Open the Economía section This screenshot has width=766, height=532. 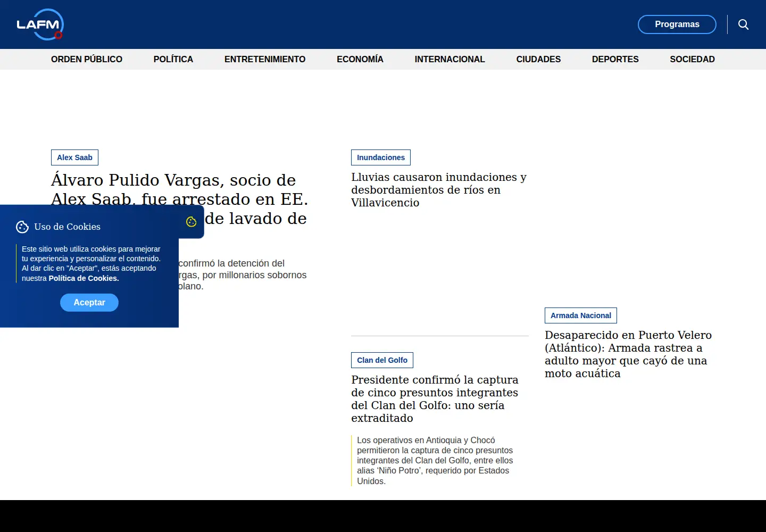click(360, 59)
